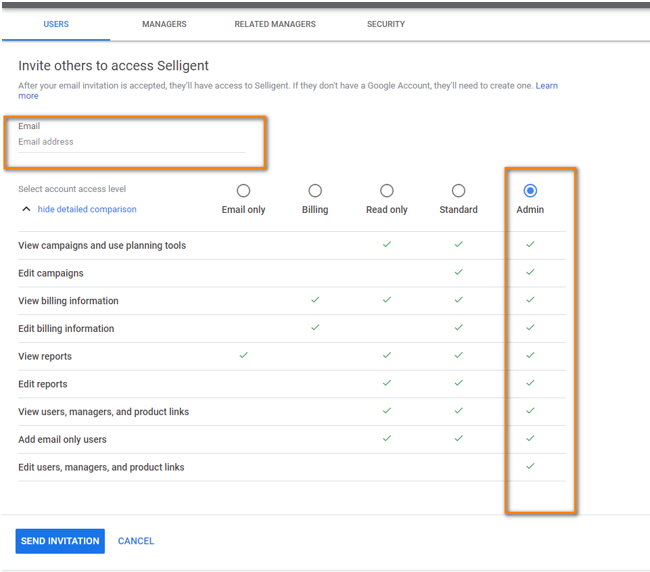Click the Learn more link
The height and width of the screenshot is (572, 650).
tap(546, 86)
